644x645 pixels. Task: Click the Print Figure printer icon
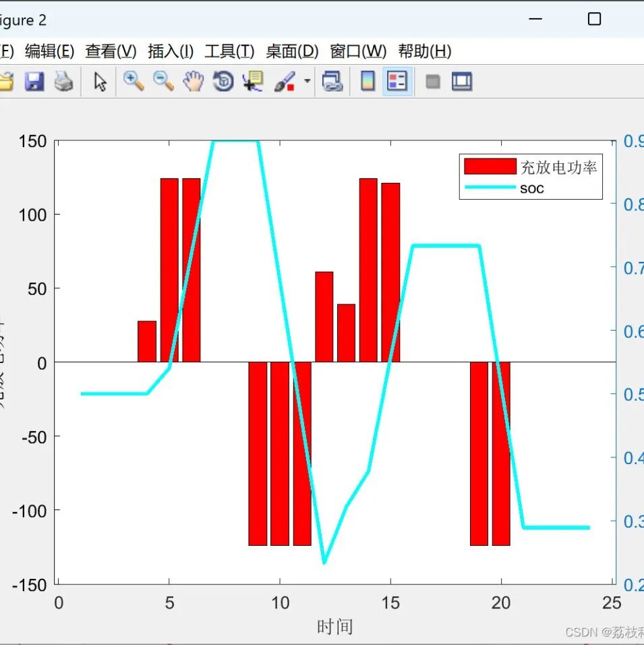coord(64,81)
